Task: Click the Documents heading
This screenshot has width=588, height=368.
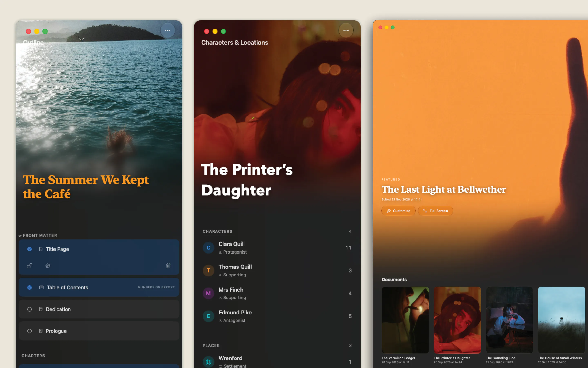Action: (394, 280)
